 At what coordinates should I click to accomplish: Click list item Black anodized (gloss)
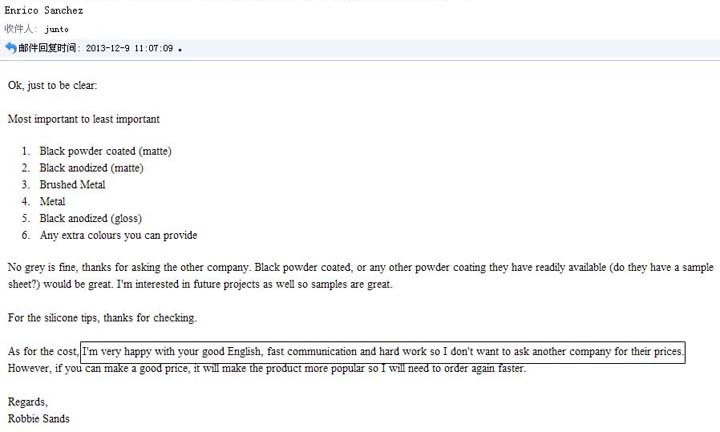coord(90,219)
